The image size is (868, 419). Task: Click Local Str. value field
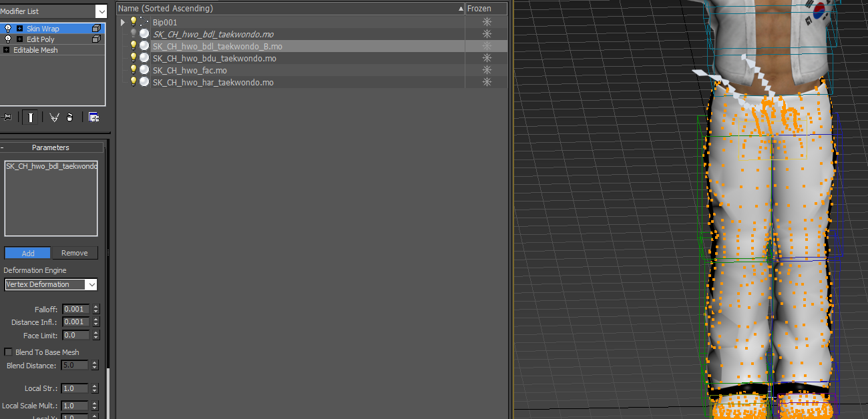tap(75, 388)
